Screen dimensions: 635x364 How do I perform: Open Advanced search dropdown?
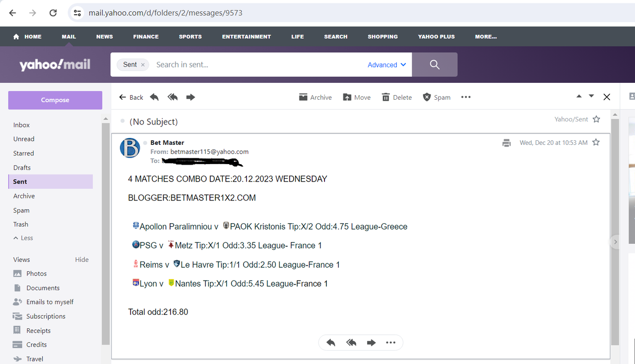pos(387,64)
